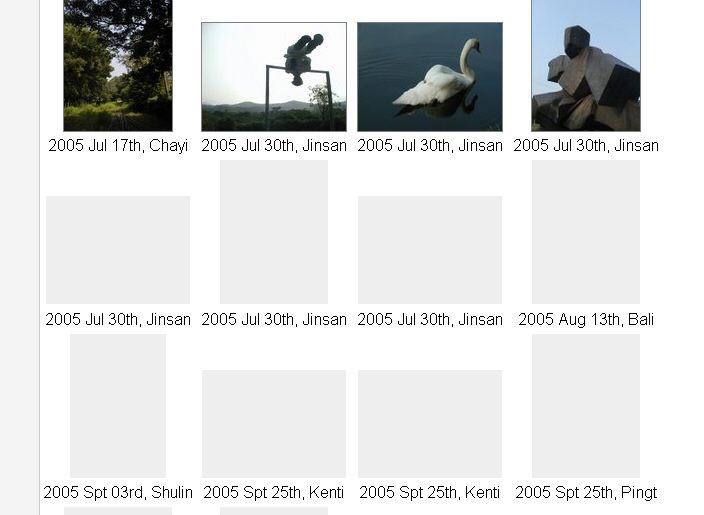Select the blank thumbnail above 'Aug 13th, Bali'
Viewport: 704px width, 515px height.
[586, 232]
